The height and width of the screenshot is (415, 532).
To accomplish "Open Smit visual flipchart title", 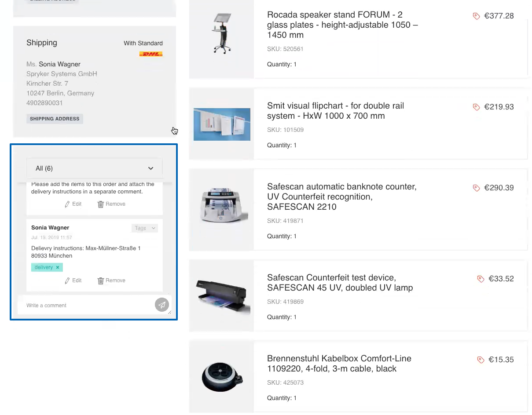I will [335, 111].
